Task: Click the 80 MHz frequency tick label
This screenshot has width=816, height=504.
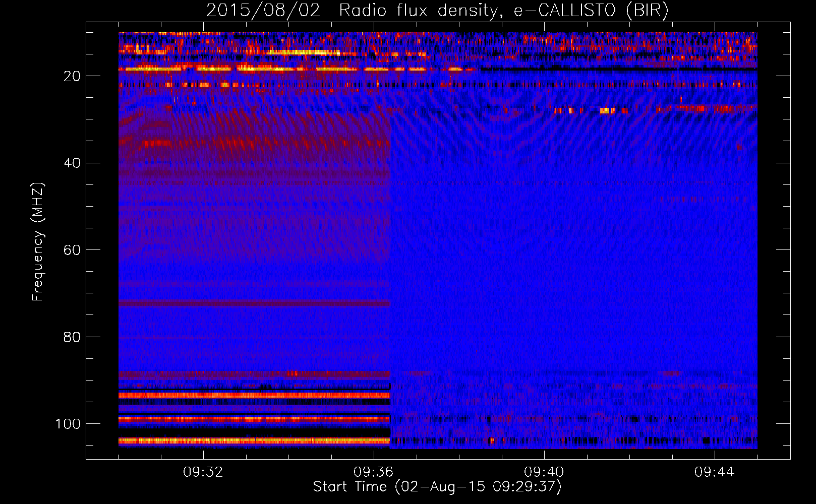Action: tap(72, 337)
